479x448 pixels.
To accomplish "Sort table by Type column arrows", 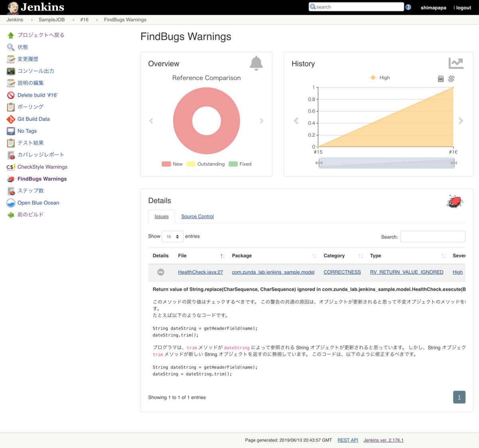I will [x=443, y=256].
